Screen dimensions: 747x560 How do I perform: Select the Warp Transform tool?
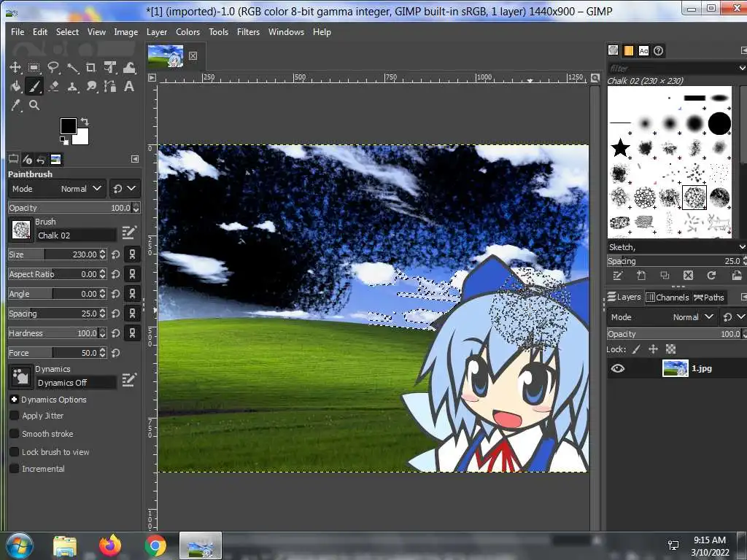click(x=129, y=67)
